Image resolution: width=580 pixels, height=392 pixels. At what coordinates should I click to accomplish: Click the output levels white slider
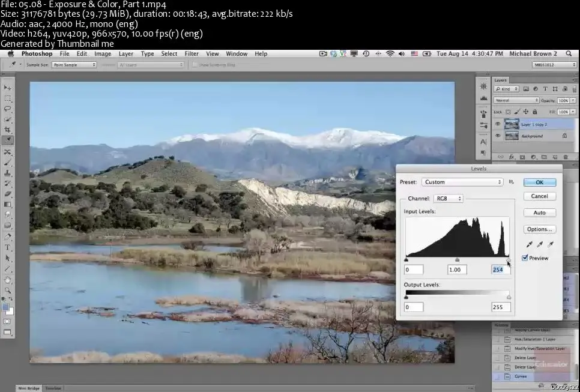[509, 297]
